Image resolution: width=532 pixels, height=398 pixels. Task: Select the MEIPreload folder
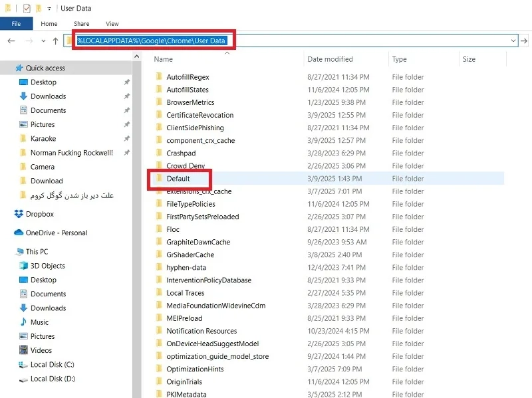[x=184, y=319]
